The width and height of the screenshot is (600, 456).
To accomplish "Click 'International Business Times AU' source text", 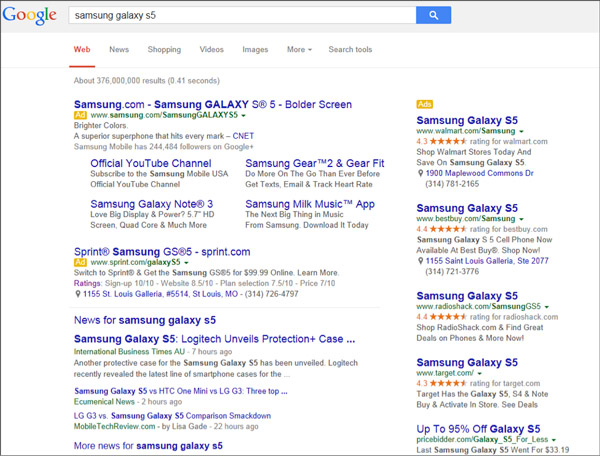I will 129,352.
